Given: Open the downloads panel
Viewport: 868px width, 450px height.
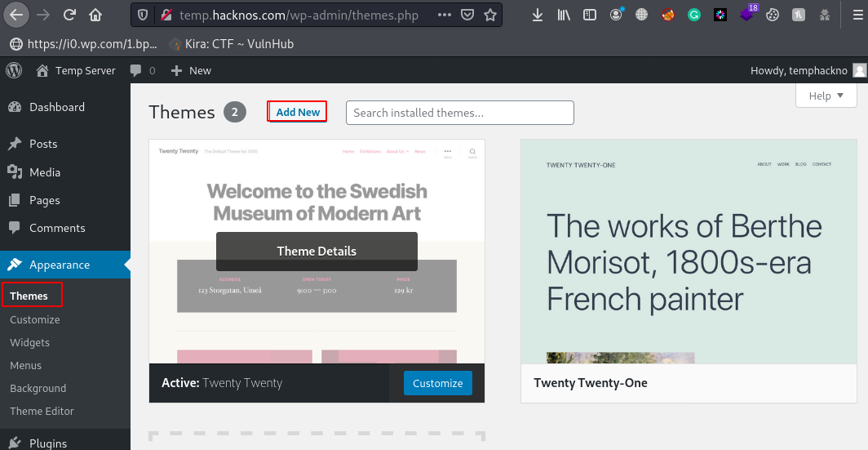Looking at the screenshot, I should pos(537,15).
